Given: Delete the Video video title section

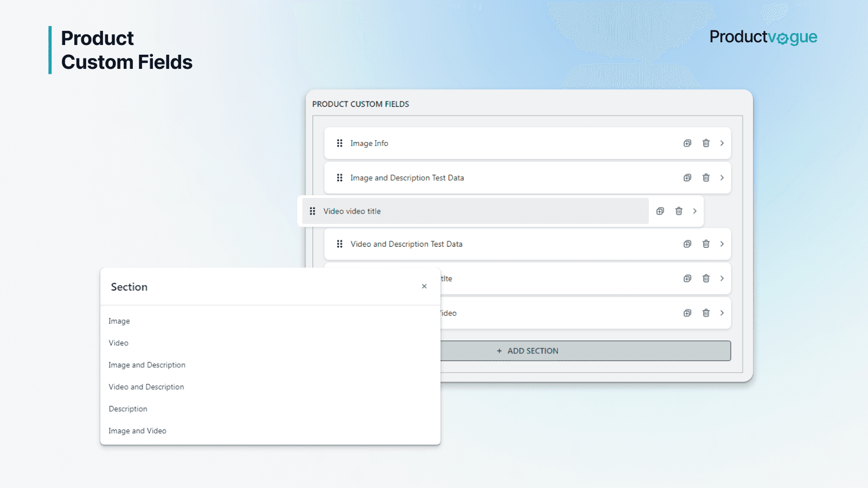Looking at the screenshot, I should click(679, 211).
